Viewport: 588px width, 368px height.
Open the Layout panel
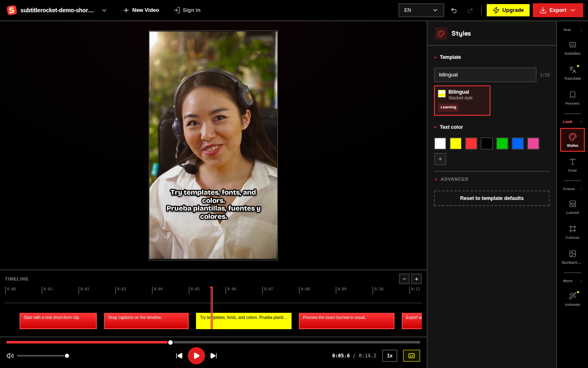click(572, 207)
